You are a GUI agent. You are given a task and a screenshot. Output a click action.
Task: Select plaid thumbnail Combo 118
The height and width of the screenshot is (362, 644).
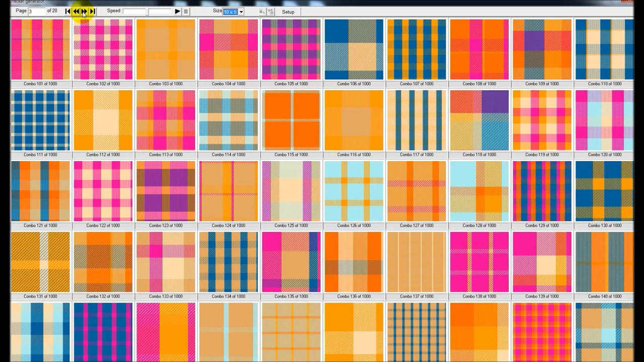479,120
